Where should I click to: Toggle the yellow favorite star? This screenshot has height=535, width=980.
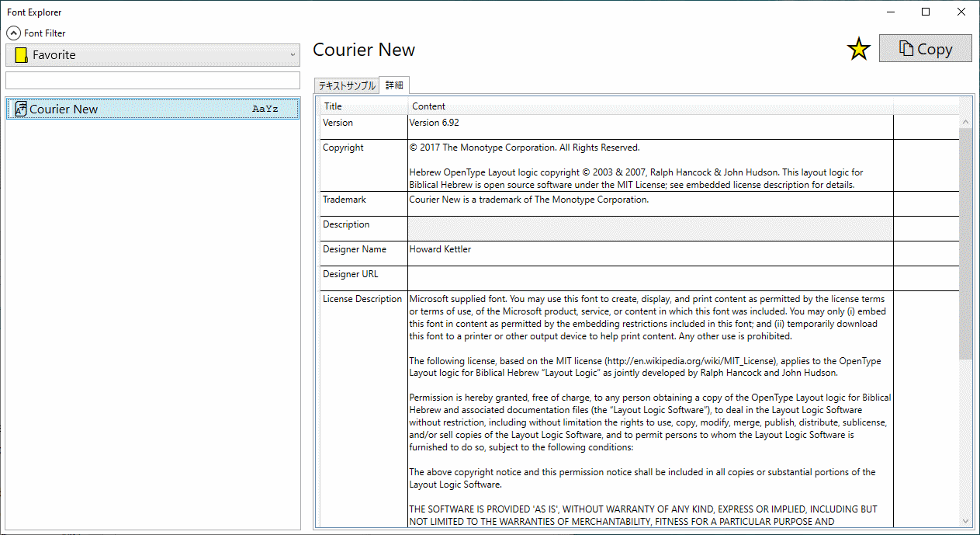click(x=858, y=50)
